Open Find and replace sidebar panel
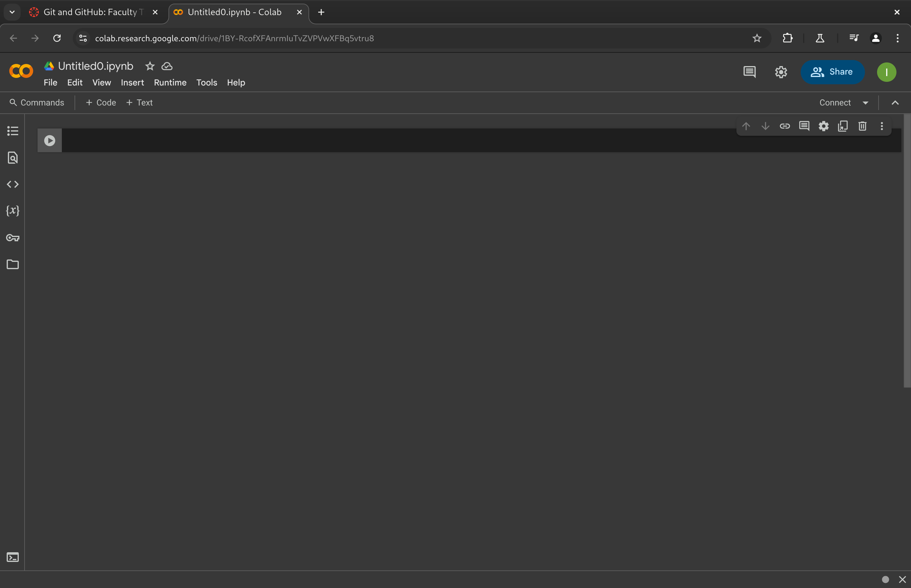The image size is (911, 588). pyautogui.click(x=13, y=158)
